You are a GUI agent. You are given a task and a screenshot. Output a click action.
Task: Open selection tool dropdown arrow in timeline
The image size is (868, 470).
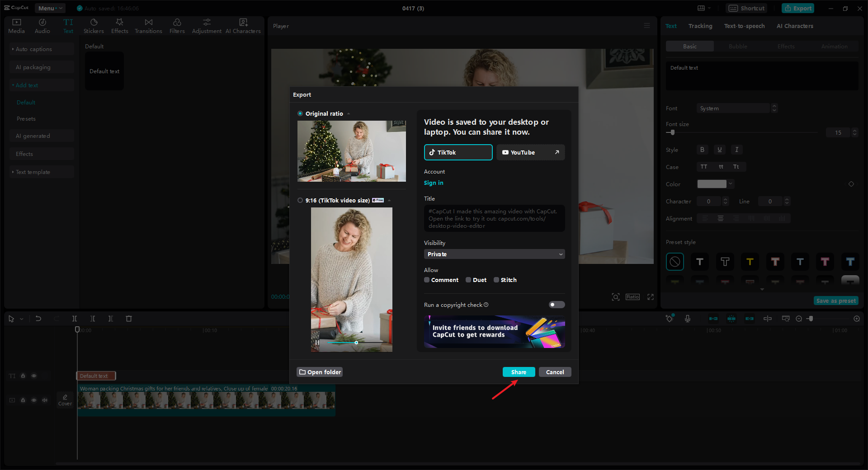coord(22,319)
